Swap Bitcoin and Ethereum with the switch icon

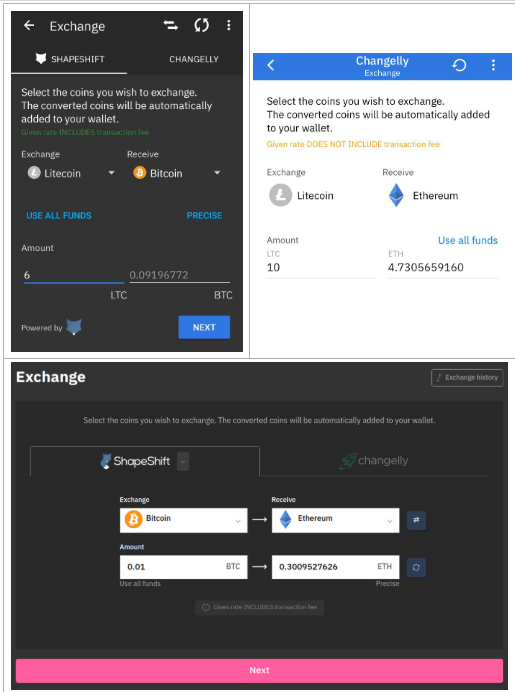[416, 520]
